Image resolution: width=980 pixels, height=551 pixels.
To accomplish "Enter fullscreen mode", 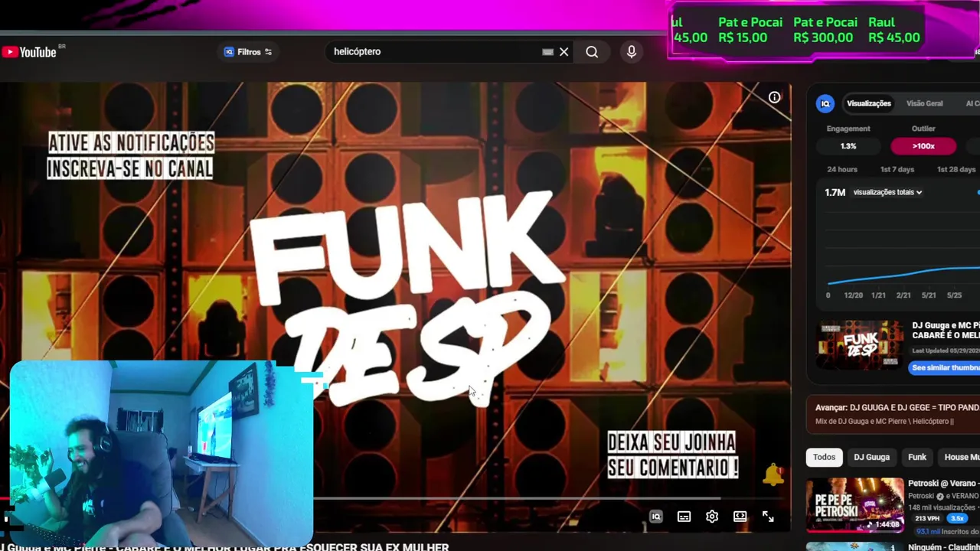I will [x=768, y=517].
